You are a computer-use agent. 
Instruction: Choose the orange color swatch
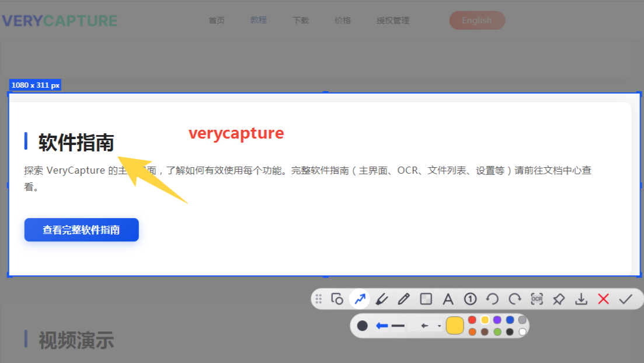point(472,332)
